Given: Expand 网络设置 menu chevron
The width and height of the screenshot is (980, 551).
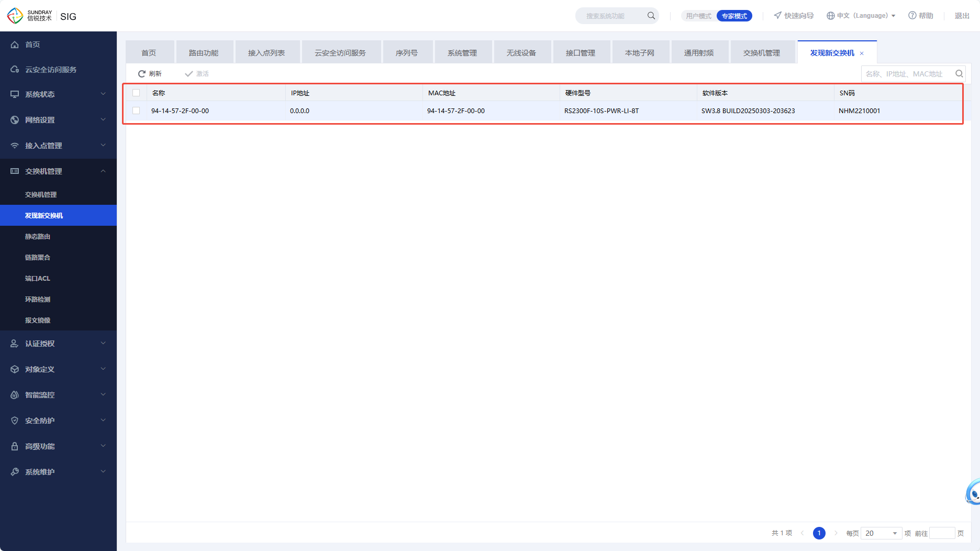Looking at the screenshot, I should coord(103,119).
